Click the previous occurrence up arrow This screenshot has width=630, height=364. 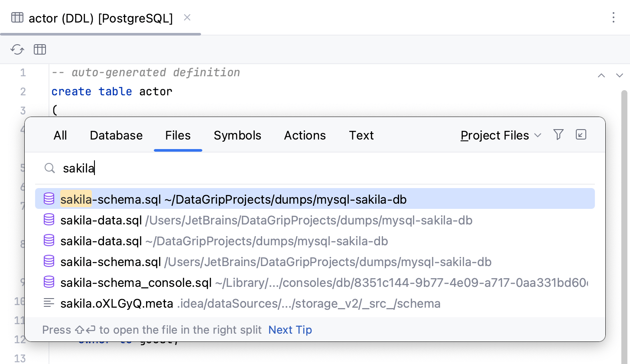[x=601, y=75]
